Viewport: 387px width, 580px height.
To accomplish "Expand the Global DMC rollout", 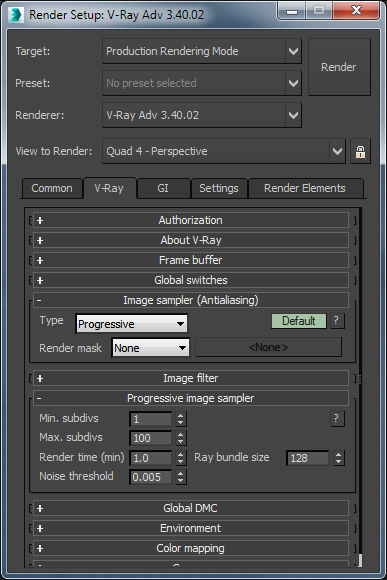I will click(191, 508).
